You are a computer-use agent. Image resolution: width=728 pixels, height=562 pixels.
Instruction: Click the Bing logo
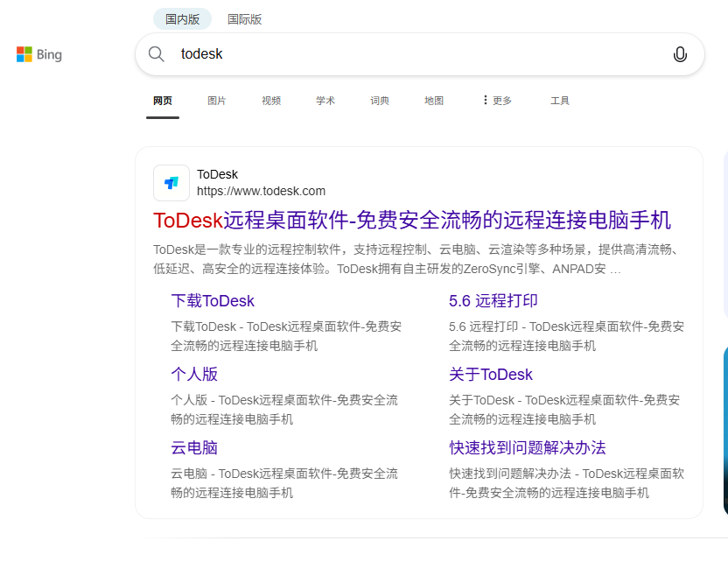point(38,53)
